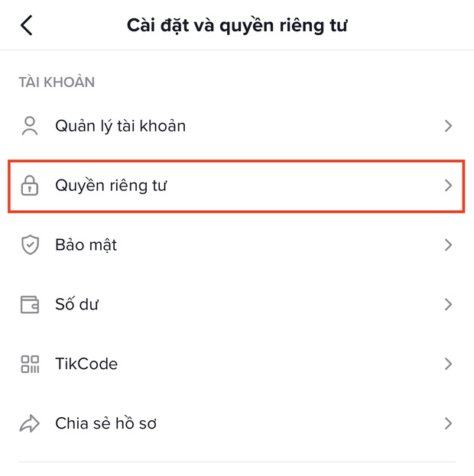Tap the TikCode text label

(x=86, y=364)
